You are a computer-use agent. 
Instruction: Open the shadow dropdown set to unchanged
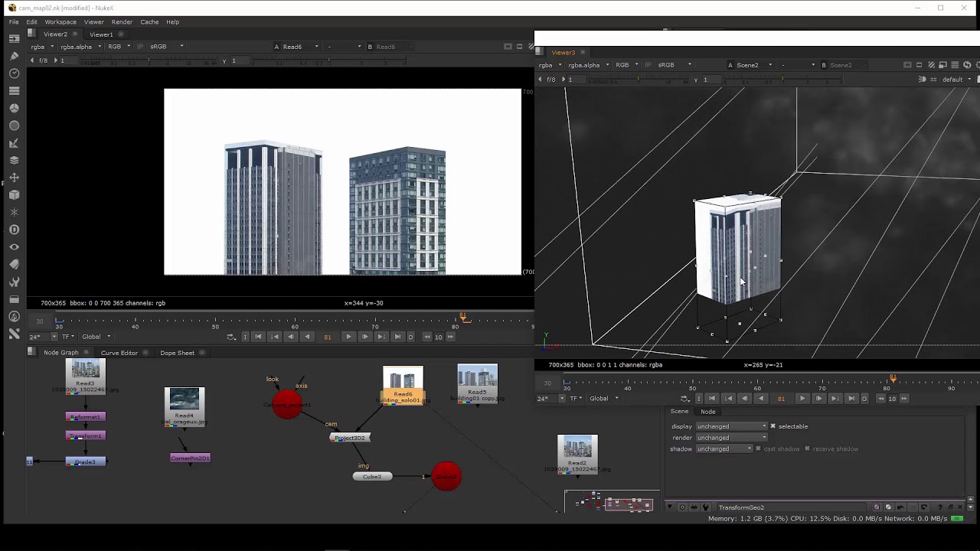point(724,448)
